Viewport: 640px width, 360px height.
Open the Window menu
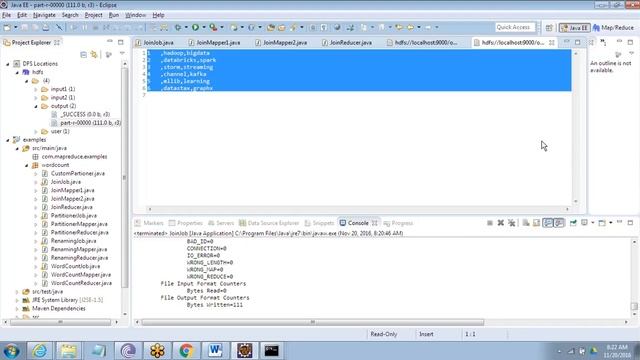136,15
